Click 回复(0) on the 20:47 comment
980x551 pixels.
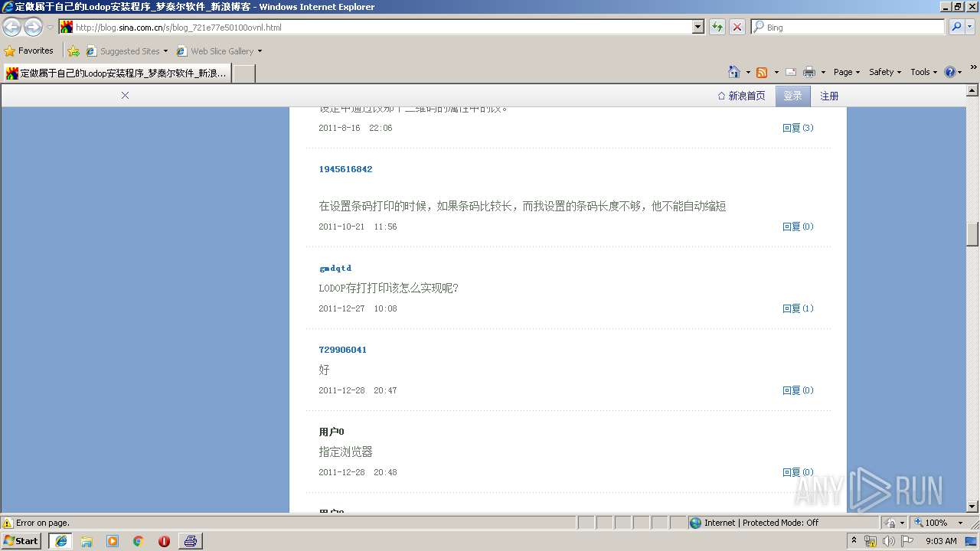pyautogui.click(x=798, y=390)
